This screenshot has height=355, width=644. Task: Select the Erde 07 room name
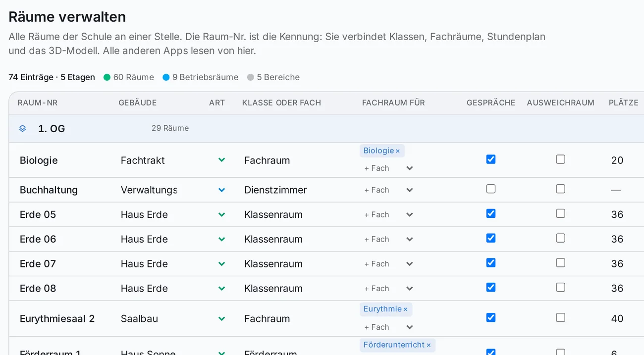point(38,264)
